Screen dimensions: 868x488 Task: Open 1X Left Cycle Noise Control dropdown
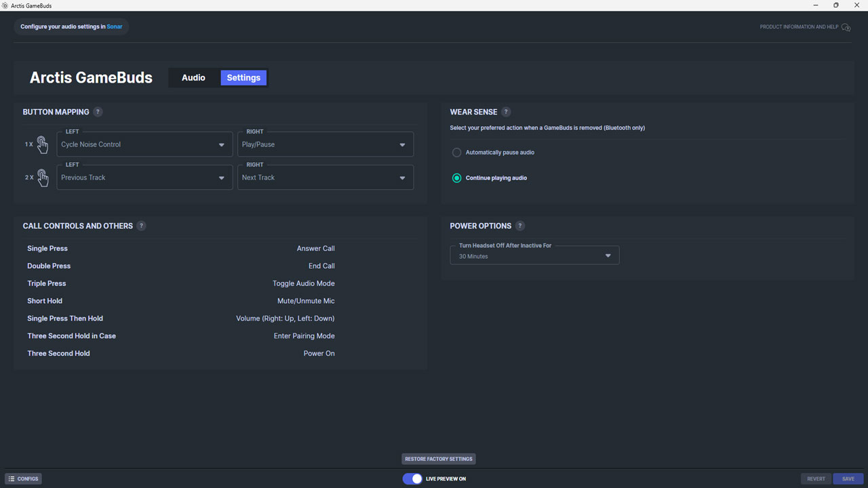[x=144, y=144]
